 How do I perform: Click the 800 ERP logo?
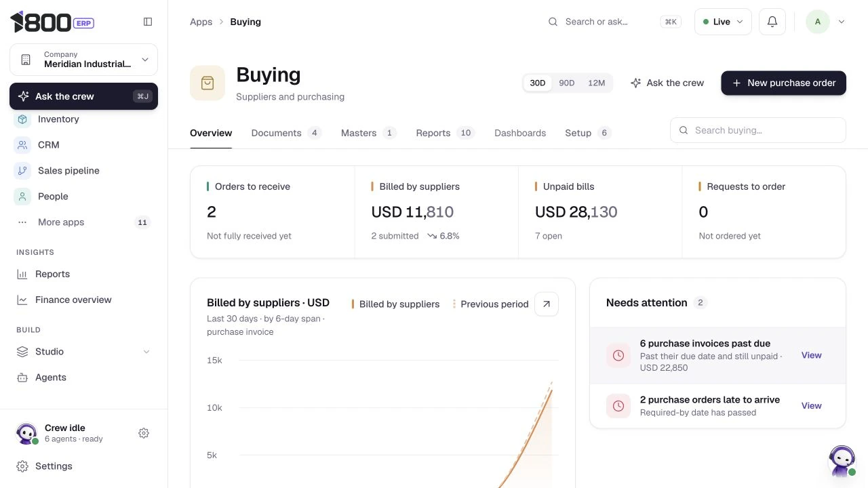point(52,22)
